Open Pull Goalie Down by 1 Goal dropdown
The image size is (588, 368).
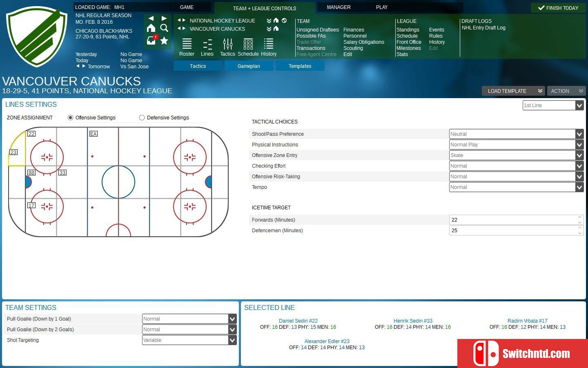(x=189, y=319)
